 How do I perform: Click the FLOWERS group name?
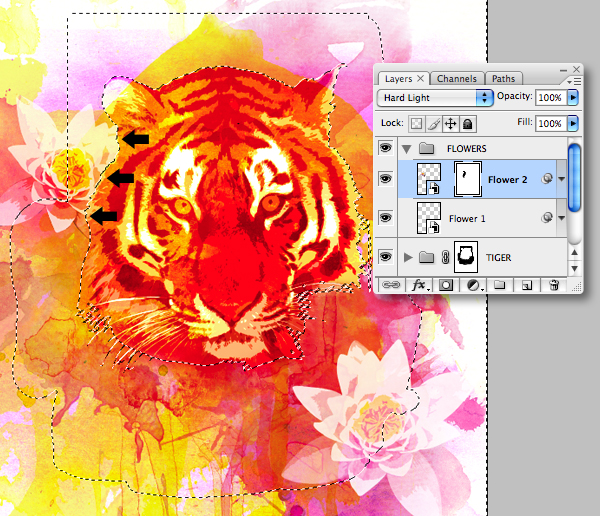(x=466, y=149)
